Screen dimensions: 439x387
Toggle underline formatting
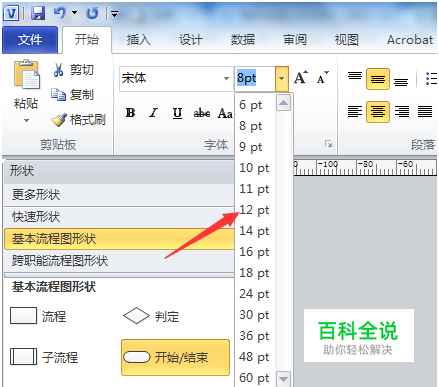point(177,113)
